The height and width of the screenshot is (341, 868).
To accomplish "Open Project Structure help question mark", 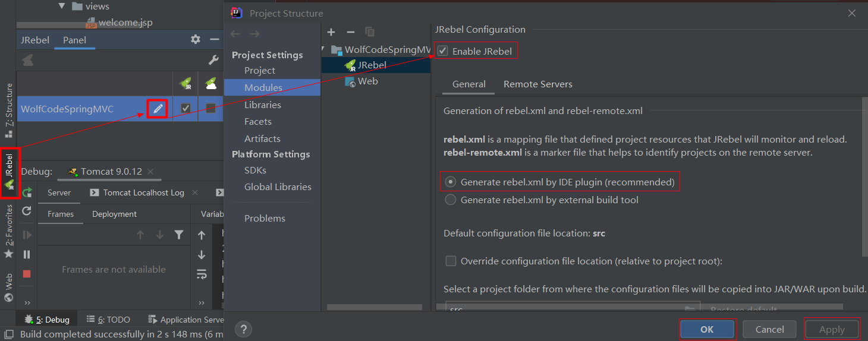I will click(x=243, y=329).
